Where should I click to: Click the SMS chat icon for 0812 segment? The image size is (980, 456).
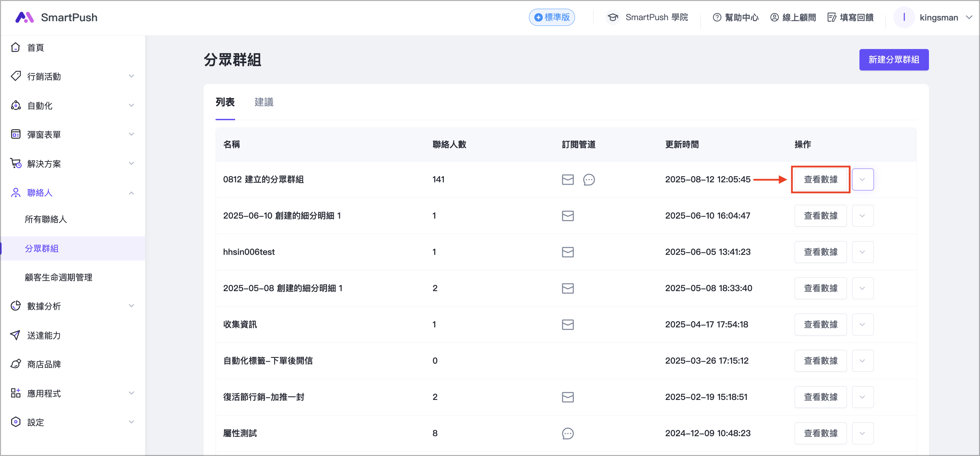[588, 180]
